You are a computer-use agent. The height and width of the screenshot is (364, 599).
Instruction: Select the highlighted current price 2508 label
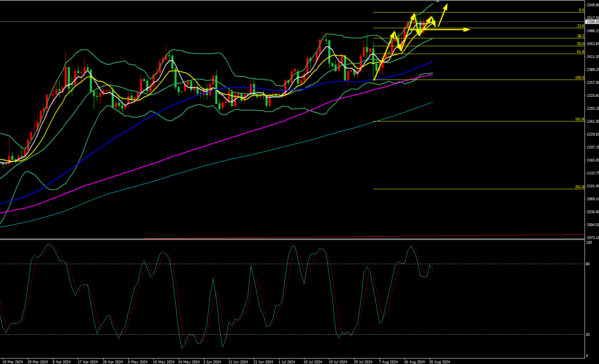(x=592, y=22)
